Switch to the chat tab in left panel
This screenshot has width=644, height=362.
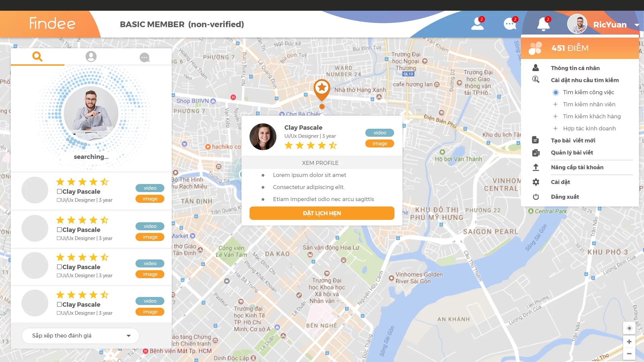click(145, 57)
